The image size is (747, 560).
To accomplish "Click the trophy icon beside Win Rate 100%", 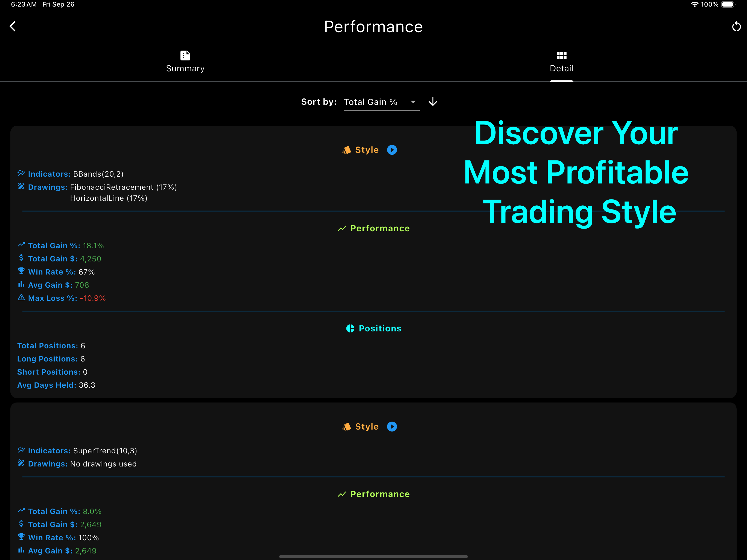I will click(x=21, y=537).
